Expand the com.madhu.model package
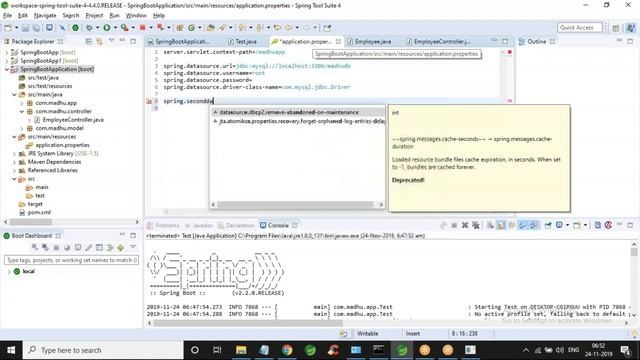This screenshot has height=360, width=640. coord(22,128)
